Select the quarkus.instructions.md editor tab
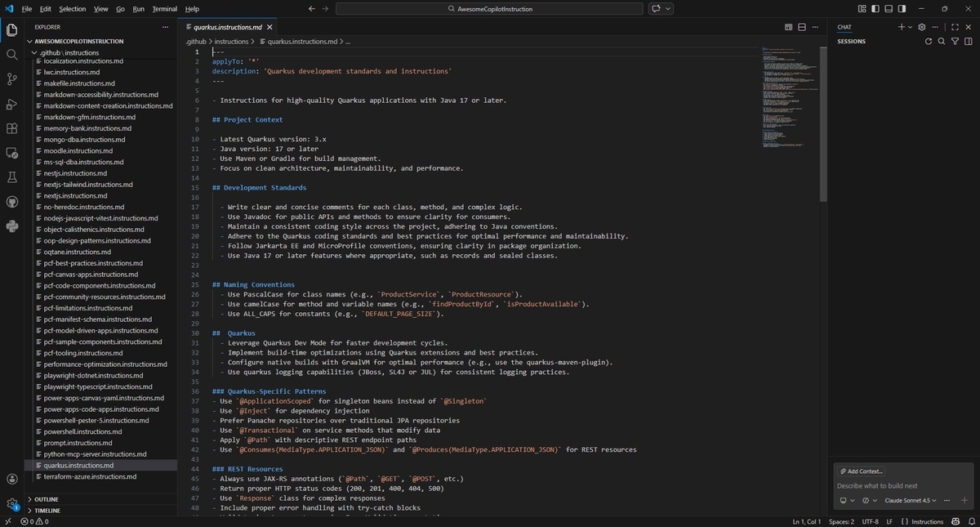Image resolution: width=980 pixels, height=527 pixels. 229,27
